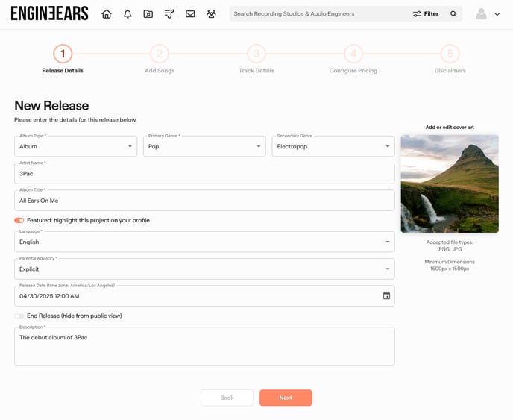513x420 pixels.
Task: Expand the Album Type dropdown
Action: coord(75,146)
